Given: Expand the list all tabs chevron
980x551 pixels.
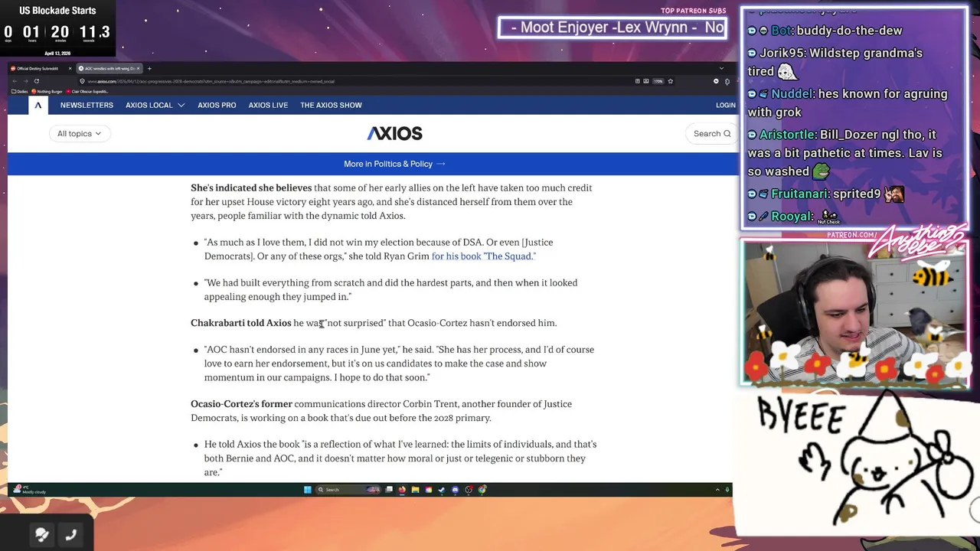Looking at the screenshot, I should 721,68.
